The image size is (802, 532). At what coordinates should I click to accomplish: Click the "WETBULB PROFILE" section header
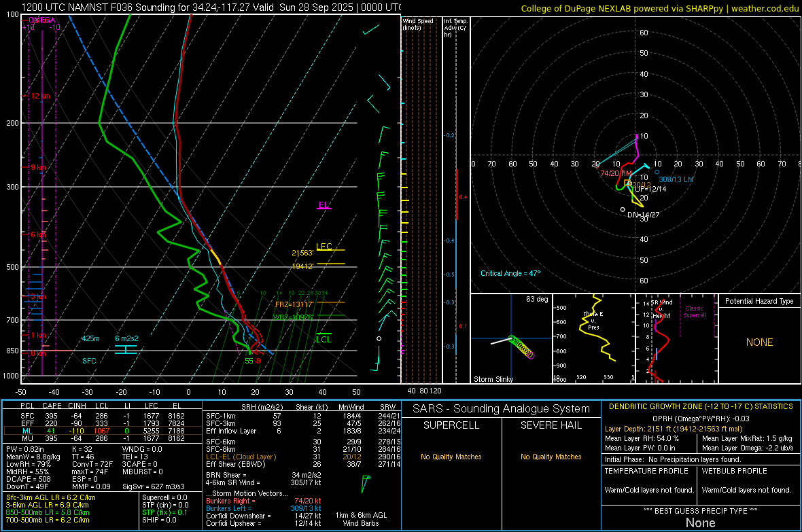pos(735,471)
